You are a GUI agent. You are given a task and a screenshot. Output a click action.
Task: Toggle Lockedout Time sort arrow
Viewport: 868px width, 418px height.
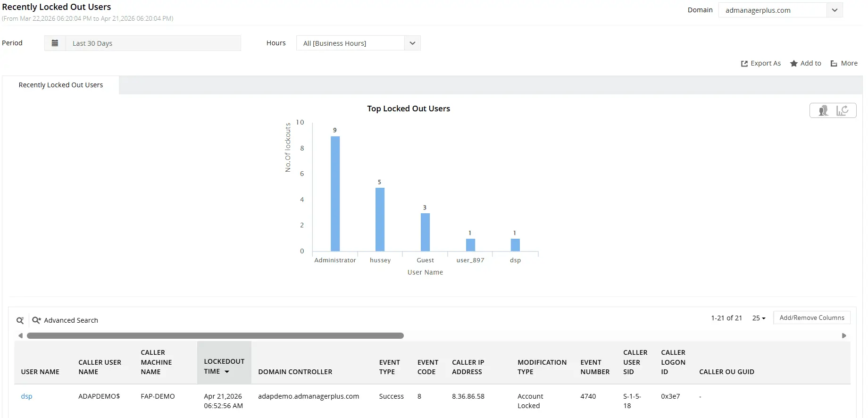[227, 372]
